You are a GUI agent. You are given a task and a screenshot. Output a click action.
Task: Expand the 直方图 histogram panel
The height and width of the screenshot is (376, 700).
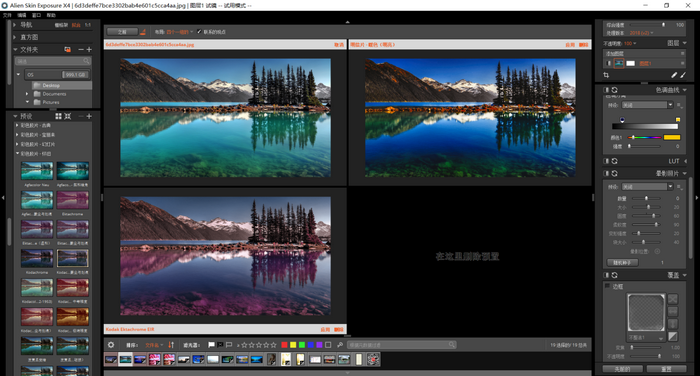pyautogui.click(x=15, y=37)
